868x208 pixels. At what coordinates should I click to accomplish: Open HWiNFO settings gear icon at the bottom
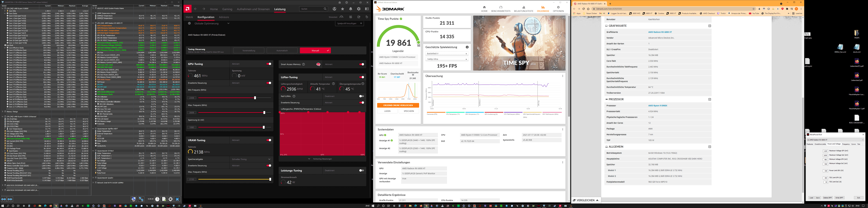[171, 199]
